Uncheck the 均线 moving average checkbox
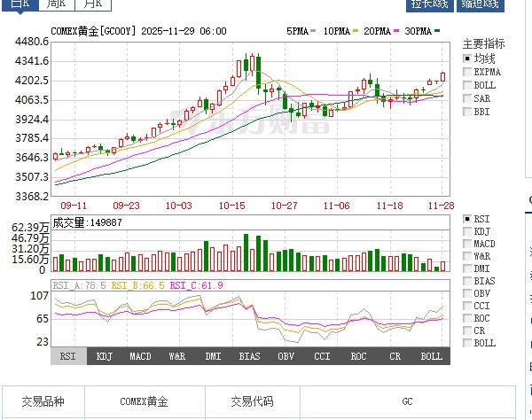 point(467,58)
